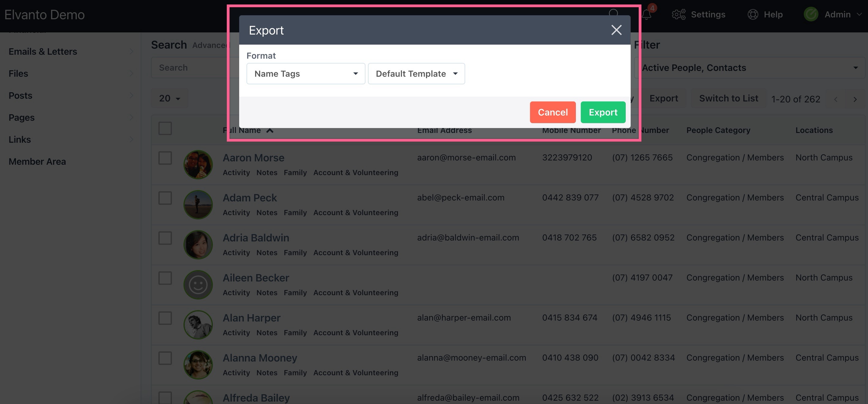Screen dimensions: 868x404
Task: Open Family tab for Alanna Mooney
Action: click(x=295, y=373)
